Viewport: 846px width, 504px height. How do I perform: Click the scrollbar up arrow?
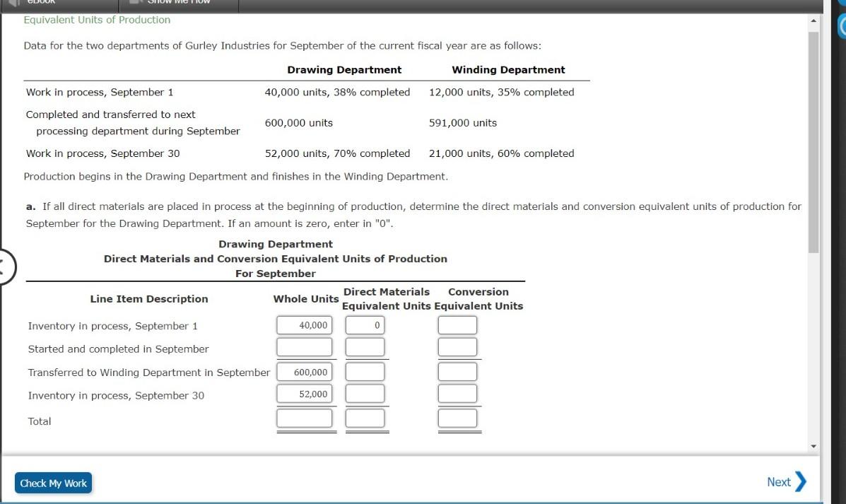(x=813, y=20)
